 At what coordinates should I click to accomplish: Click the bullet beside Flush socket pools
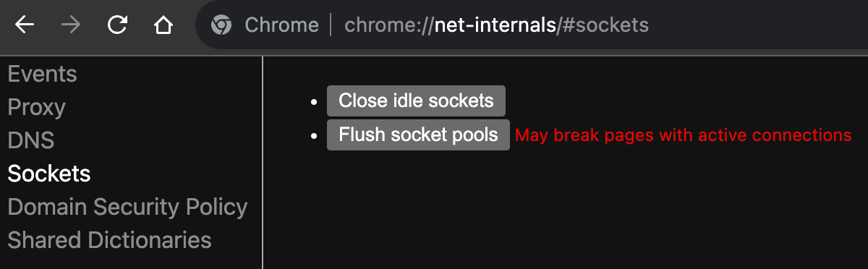(x=314, y=135)
